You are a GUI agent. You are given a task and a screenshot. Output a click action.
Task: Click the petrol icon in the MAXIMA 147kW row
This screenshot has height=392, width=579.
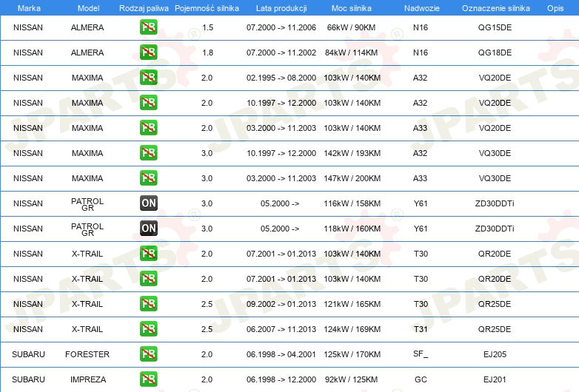pos(148,178)
